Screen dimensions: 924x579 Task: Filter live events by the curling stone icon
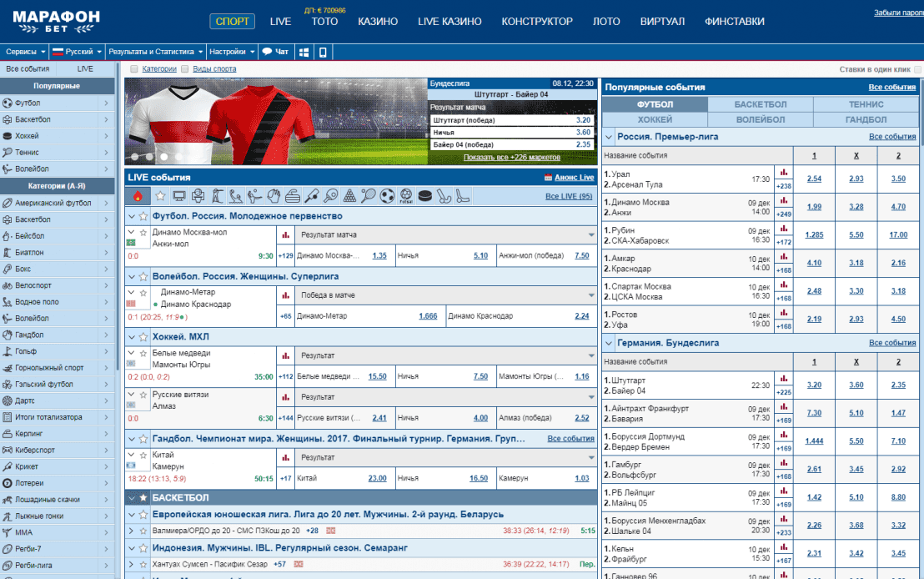[293, 196]
